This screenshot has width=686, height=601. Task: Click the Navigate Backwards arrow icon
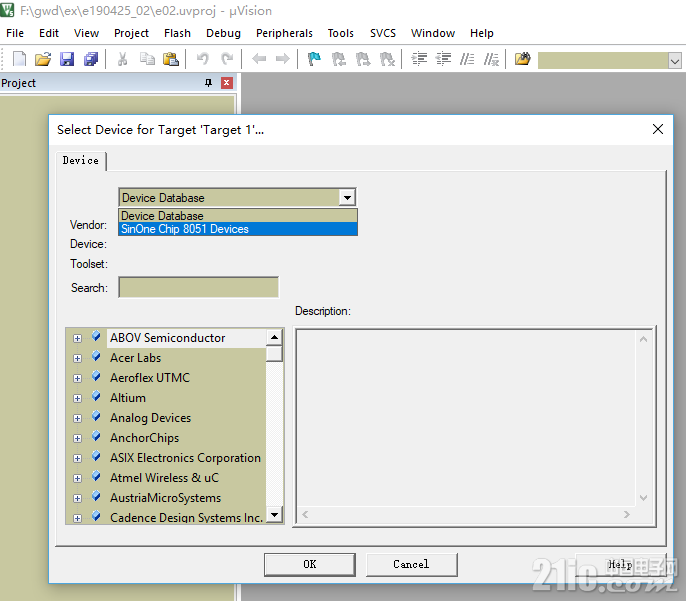pyautogui.click(x=259, y=59)
